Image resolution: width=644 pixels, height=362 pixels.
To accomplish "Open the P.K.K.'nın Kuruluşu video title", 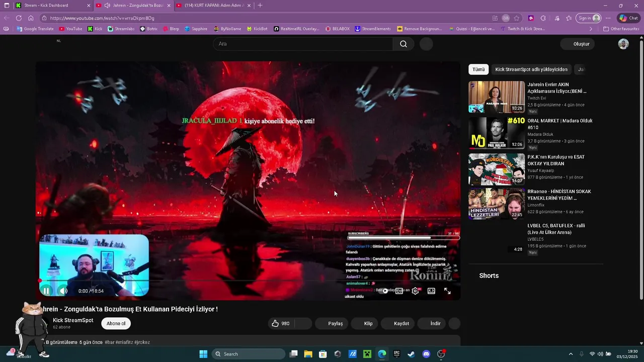I will (x=556, y=160).
